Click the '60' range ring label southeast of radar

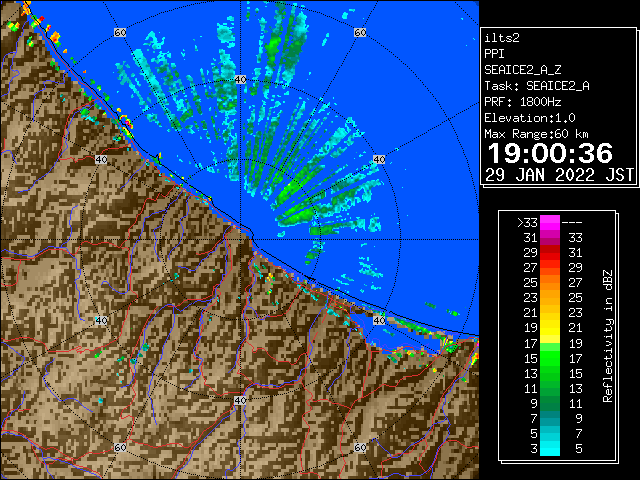tap(360, 448)
